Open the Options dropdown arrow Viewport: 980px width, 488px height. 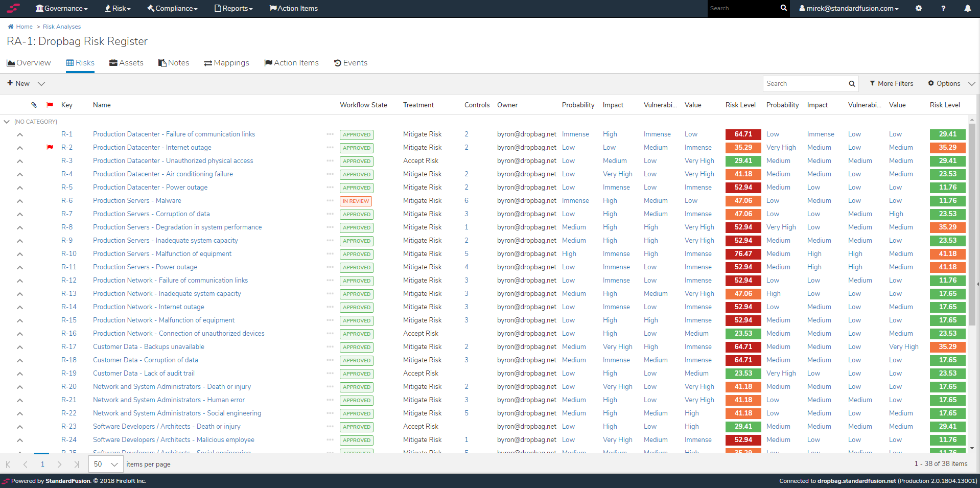(971, 84)
